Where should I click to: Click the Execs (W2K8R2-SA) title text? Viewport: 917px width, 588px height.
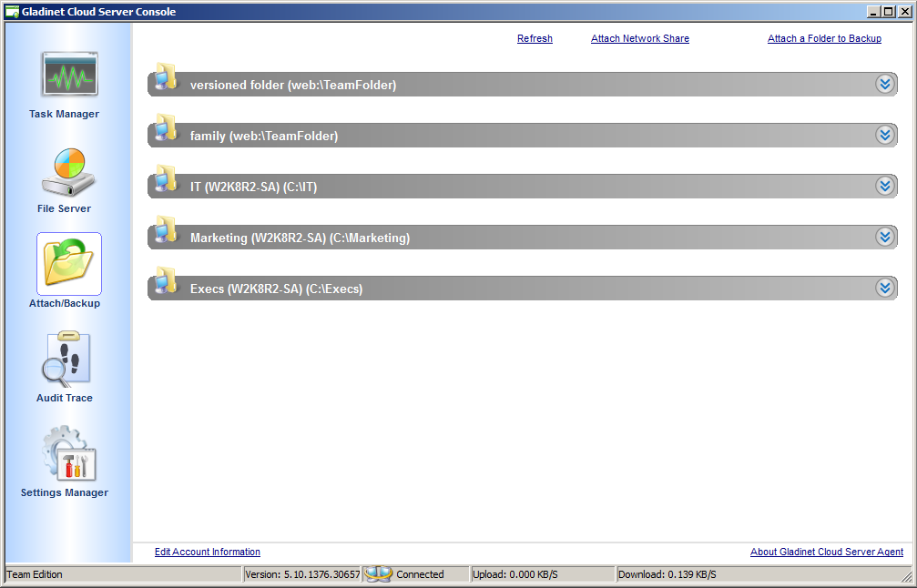(276, 289)
